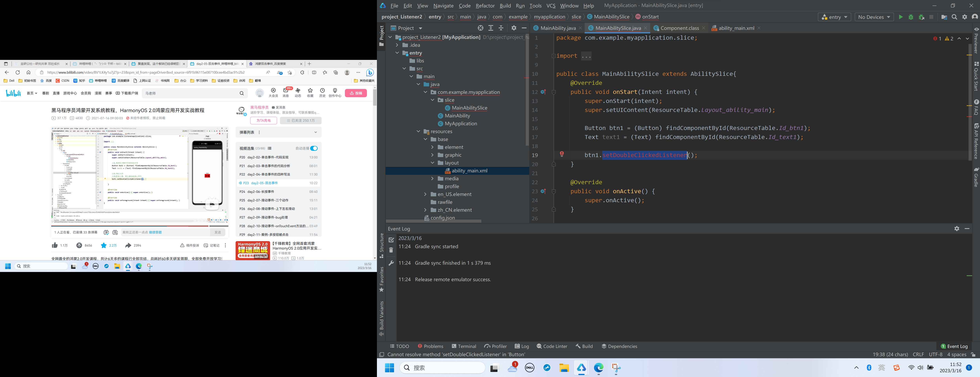Click bilibili 投稿 upload button
This screenshot has height=377, width=980.
(356, 93)
